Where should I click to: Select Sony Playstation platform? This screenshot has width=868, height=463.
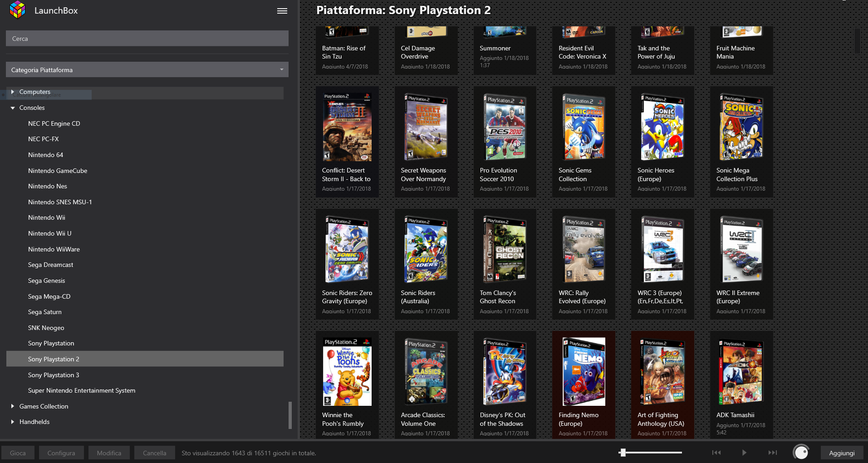pos(51,343)
